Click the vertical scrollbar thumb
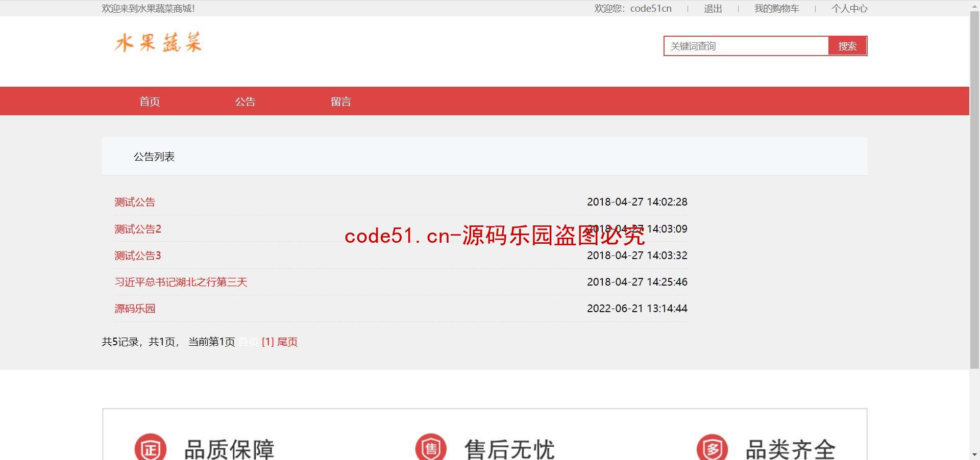The image size is (980, 460). (974, 189)
